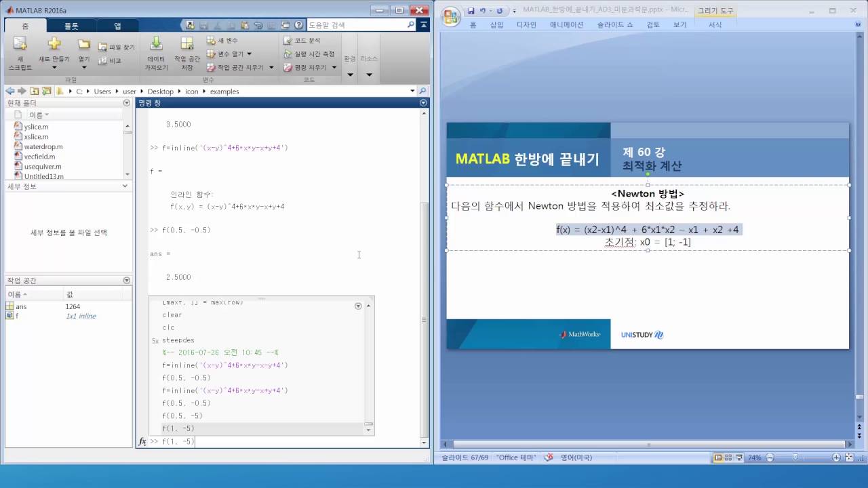The height and width of the screenshot is (488, 868).
Task: Click the browse for folder icon
Action: (46, 91)
